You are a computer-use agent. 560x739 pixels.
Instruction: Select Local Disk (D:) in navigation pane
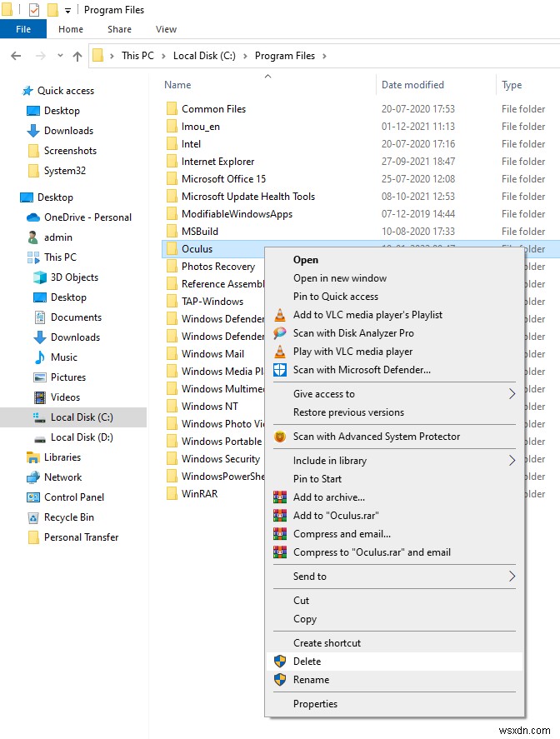(x=82, y=437)
